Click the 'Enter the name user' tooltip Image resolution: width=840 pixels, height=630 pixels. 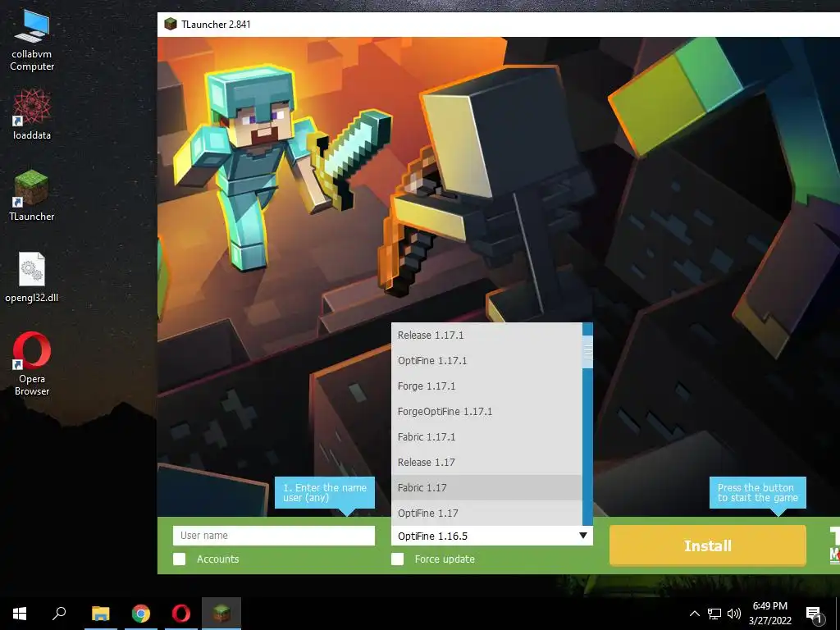325,493
